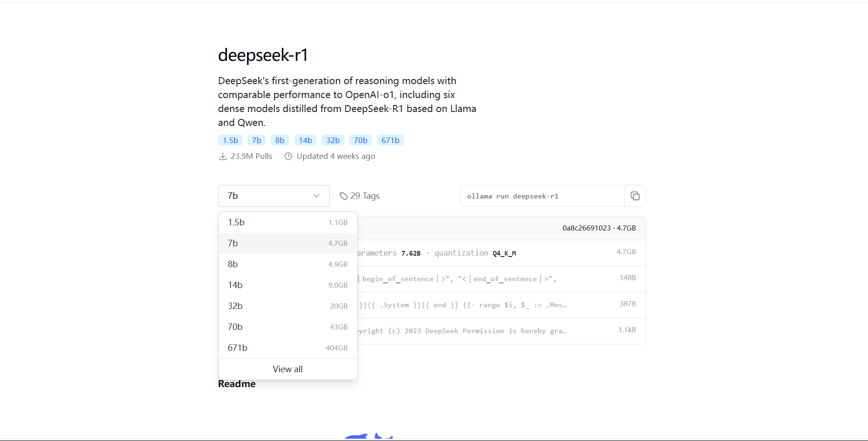Open the 7b model size dropdown
This screenshot has width=868, height=441.
tap(274, 196)
